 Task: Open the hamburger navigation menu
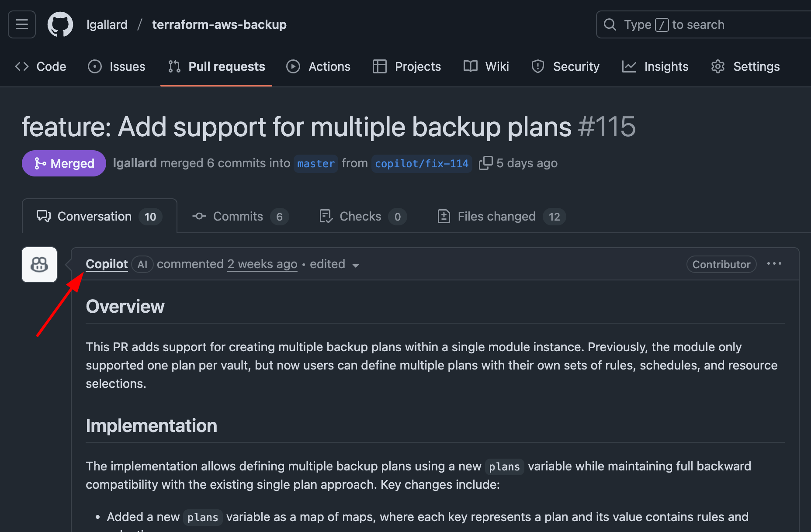click(x=22, y=24)
